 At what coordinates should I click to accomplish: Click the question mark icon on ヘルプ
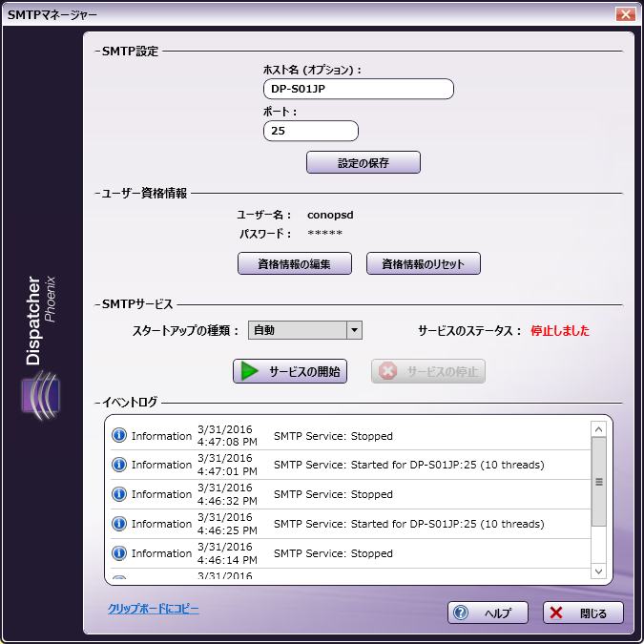(x=461, y=613)
